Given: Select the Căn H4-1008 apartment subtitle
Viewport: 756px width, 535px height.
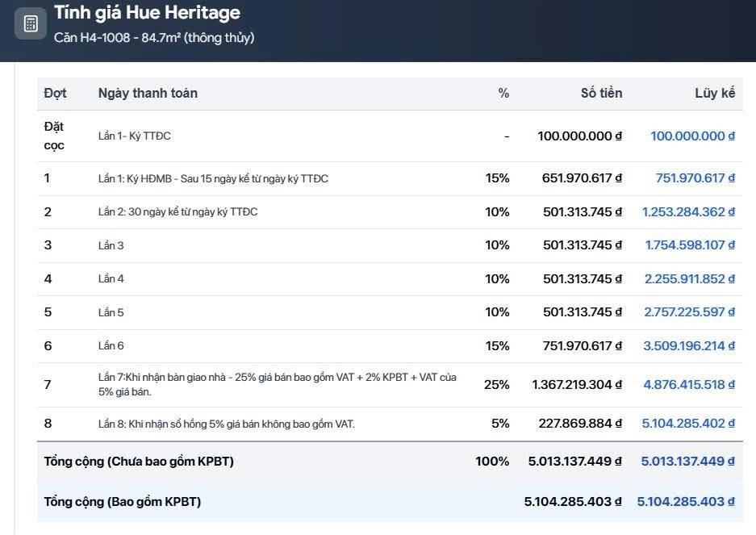Looking at the screenshot, I should pos(153,38).
